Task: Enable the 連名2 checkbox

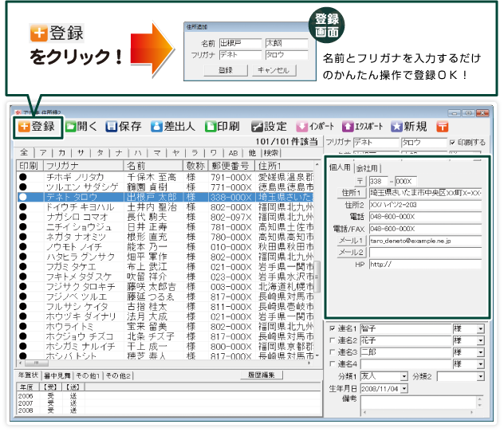Action: coord(333,340)
